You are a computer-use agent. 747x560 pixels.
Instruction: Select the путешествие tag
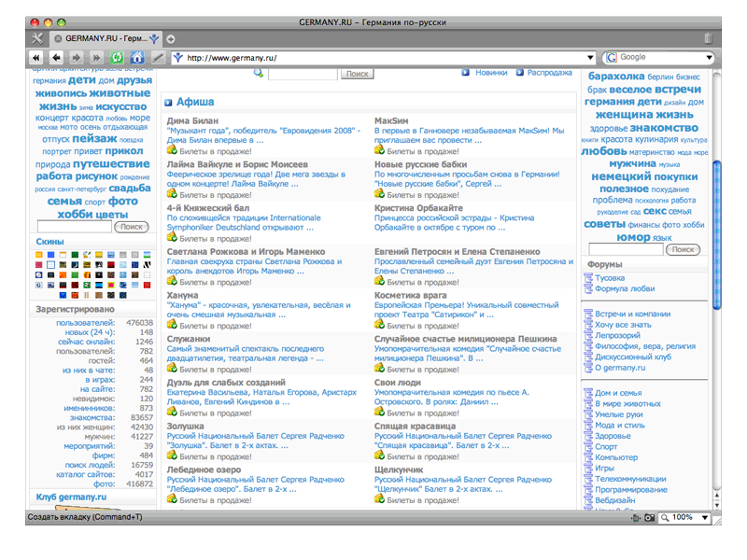(x=111, y=164)
